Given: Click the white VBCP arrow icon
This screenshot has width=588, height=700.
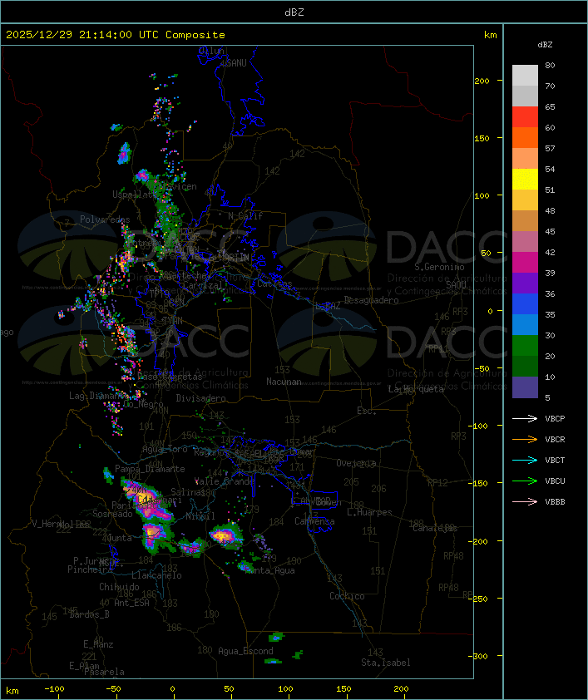Looking at the screenshot, I should (x=525, y=418).
